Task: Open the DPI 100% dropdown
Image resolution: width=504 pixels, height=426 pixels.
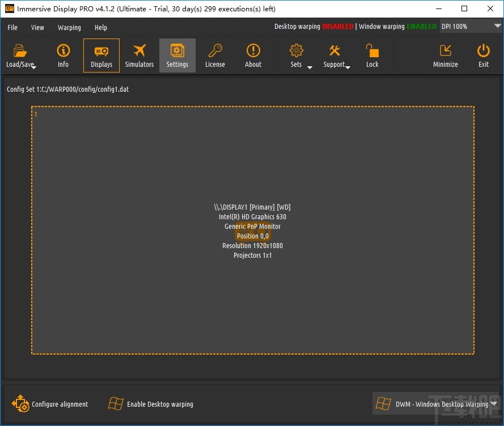Action: coord(471,26)
